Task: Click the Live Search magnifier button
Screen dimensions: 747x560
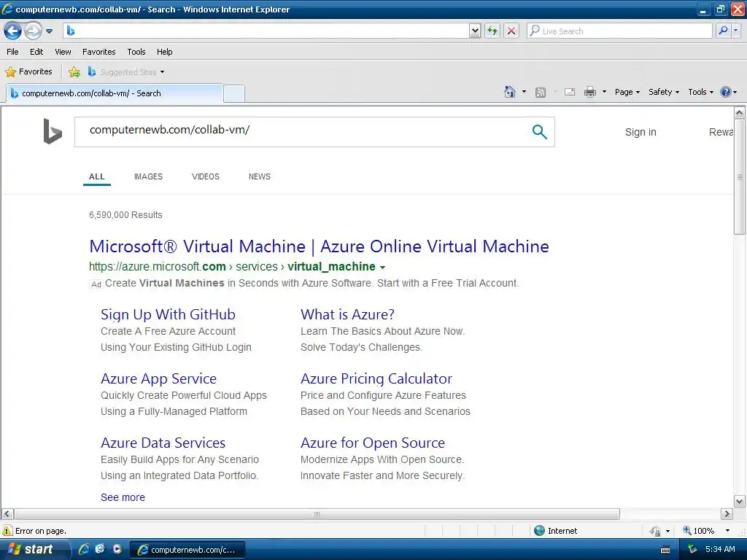Action: [723, 31]
